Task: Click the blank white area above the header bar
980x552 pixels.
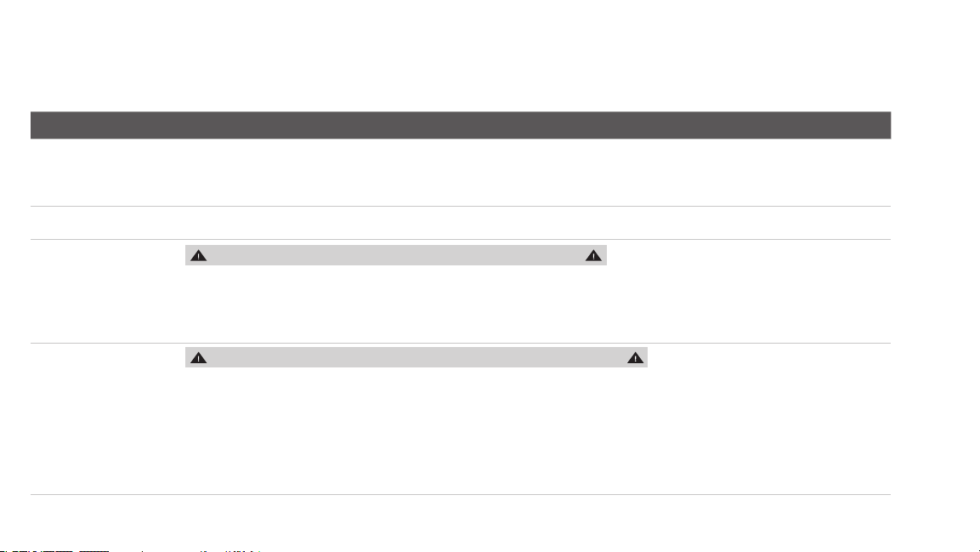Action: [461, 56]
